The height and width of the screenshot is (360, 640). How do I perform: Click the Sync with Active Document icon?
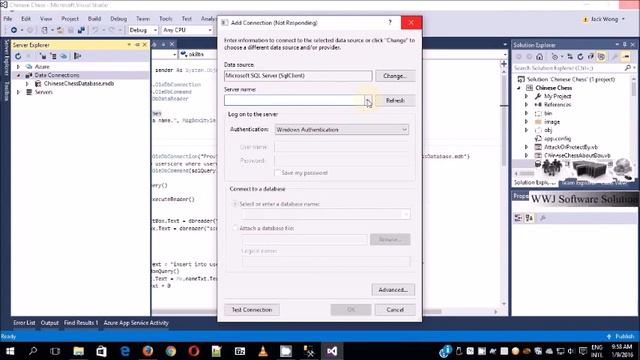[x=570, y=57]
